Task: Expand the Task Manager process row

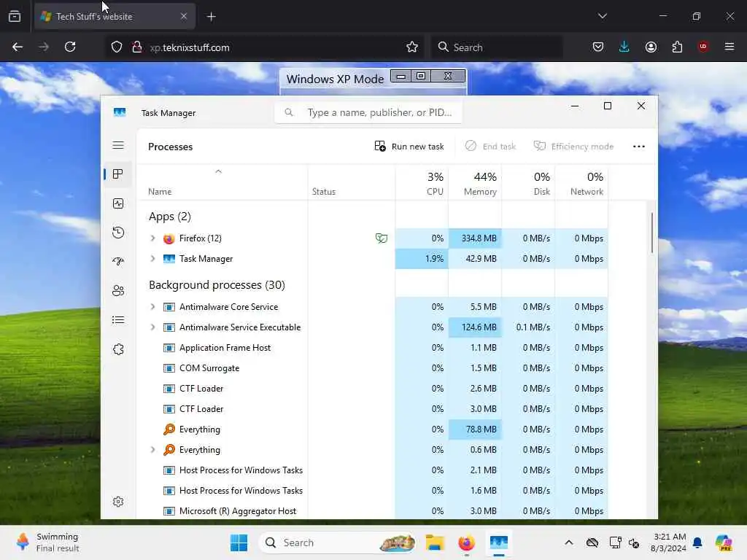Action: (152, 259)
